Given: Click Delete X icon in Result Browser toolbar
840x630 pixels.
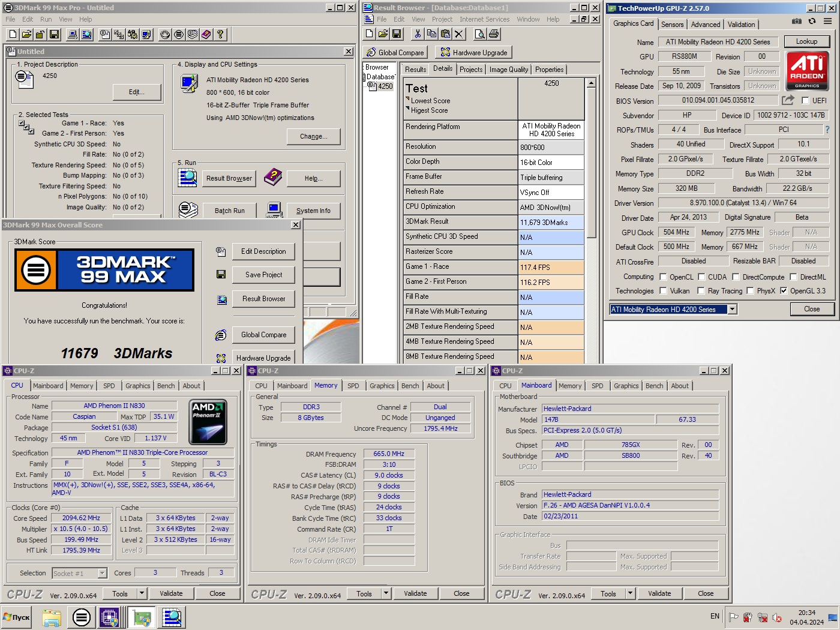Looking at the screenshot, I should tap(459, 34).
